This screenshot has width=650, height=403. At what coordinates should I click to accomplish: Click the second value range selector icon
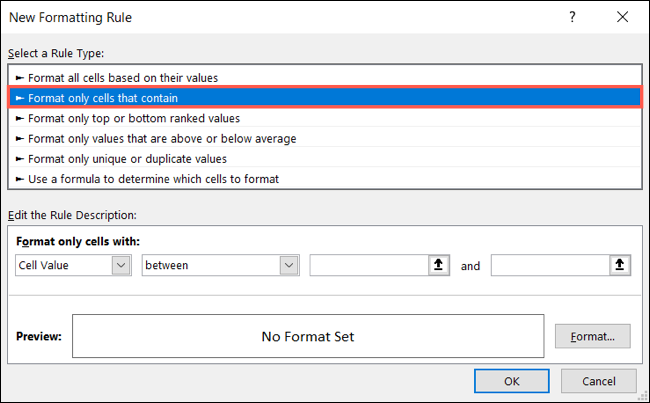[x=620, y=266]
